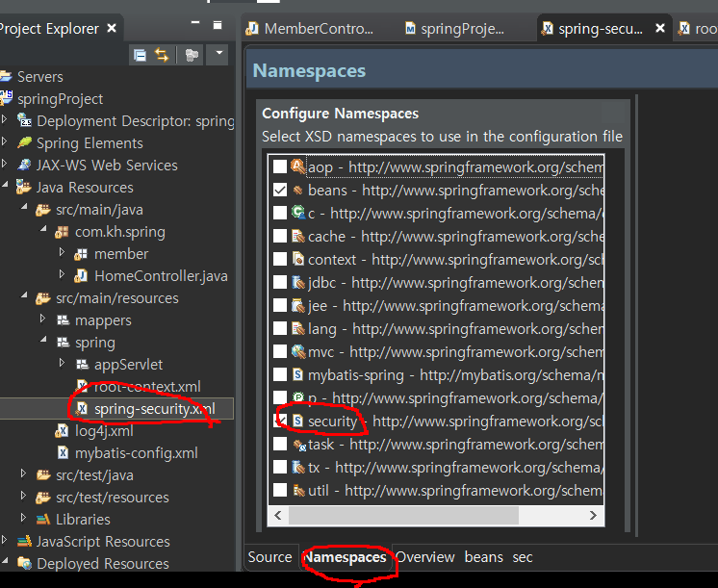
Task: Switch to the springProject pom editor tab
Action: pos(454,29)
